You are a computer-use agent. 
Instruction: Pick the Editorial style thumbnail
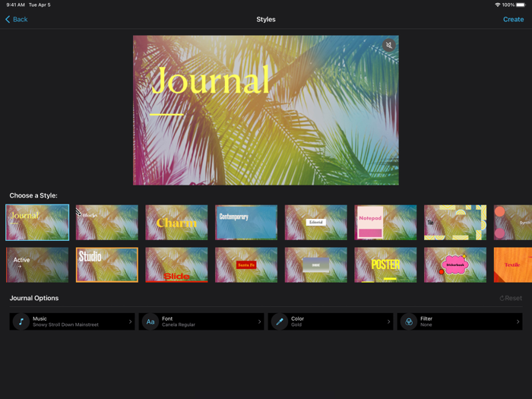point(316,223)
